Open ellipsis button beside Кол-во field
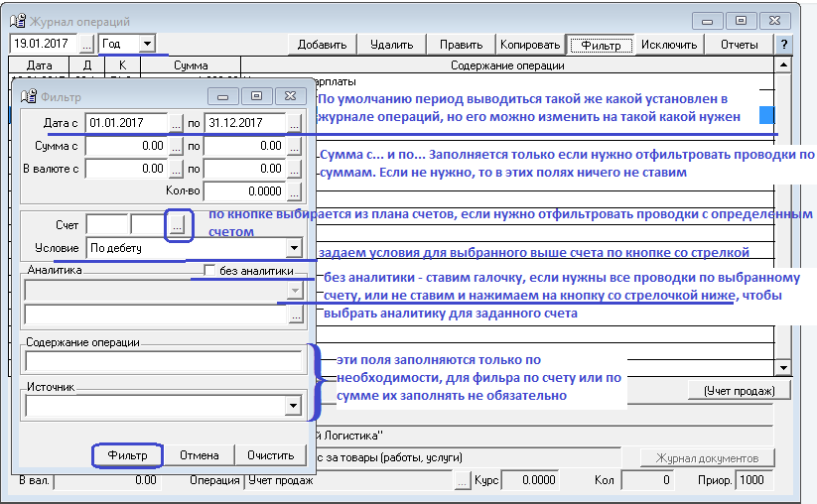Screen dimensions: 817x504 [295, 192]
